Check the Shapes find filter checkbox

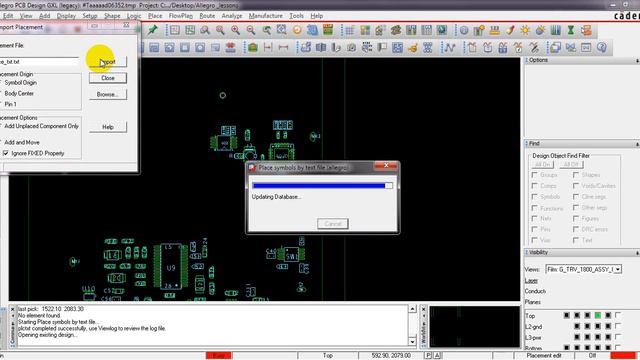pyautogui.click(x=576, y=175)
